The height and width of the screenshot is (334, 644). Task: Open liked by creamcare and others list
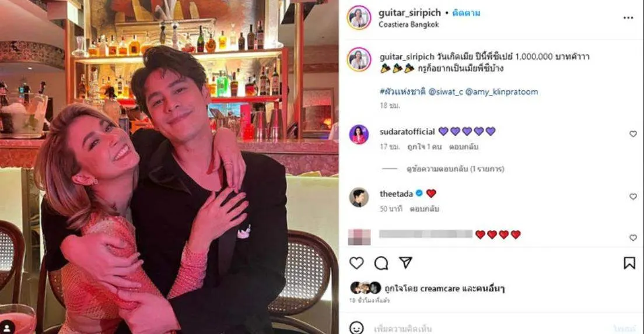click(x=444, y=289)
